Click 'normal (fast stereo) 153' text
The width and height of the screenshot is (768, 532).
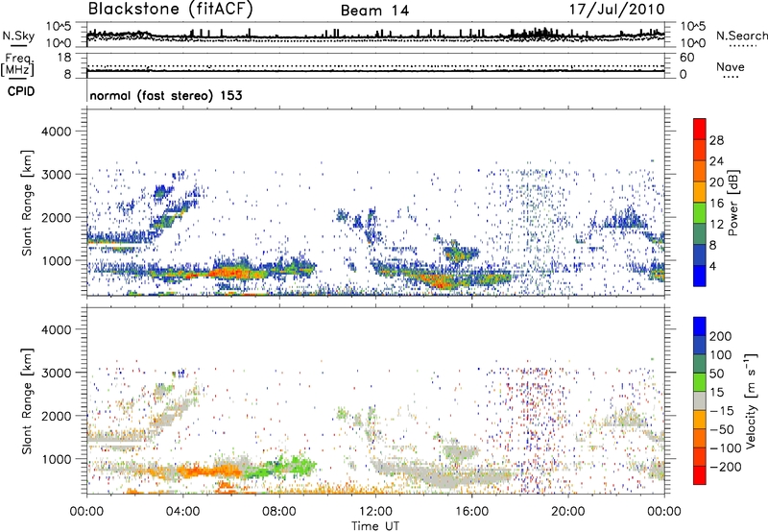click(x=166, y=95)
